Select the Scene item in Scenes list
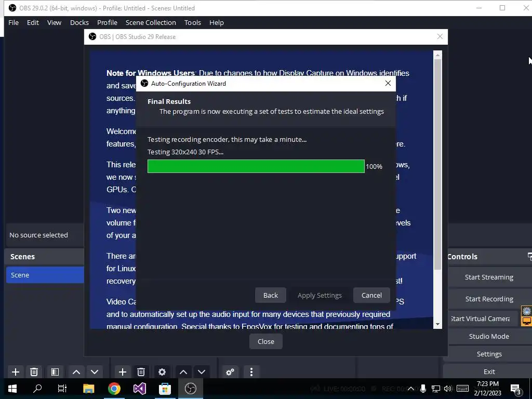 [45, 275]
